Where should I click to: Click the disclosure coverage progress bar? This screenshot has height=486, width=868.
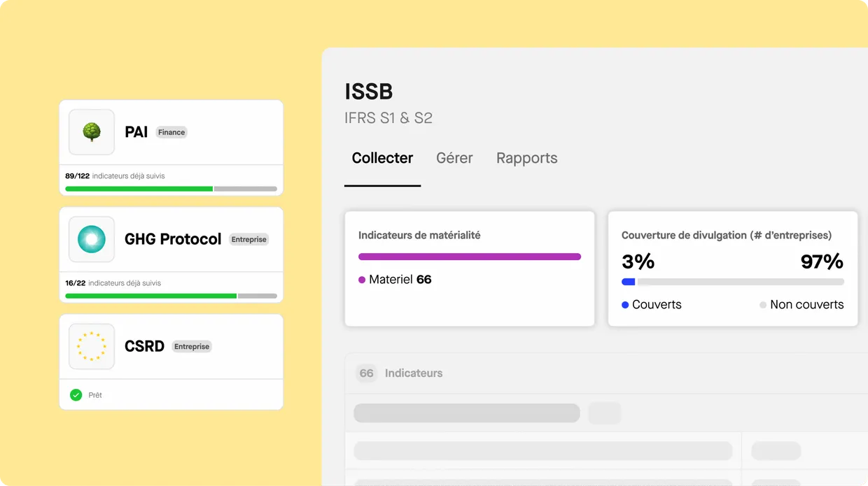pyautogui.click(x=732, y=282)
